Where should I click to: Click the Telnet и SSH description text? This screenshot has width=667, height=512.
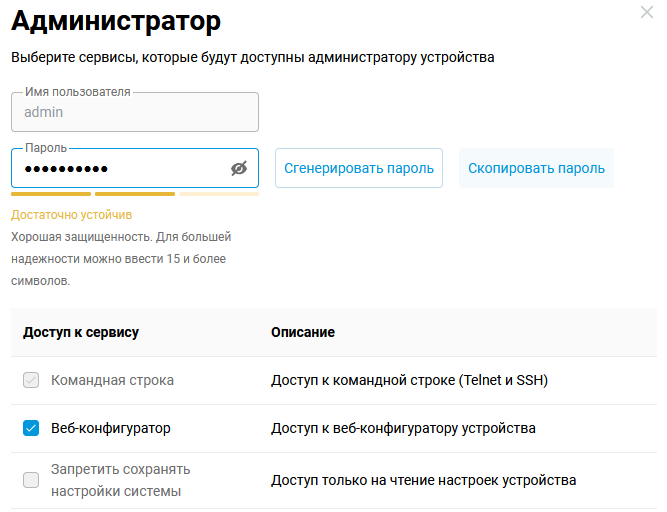[409, 381]
